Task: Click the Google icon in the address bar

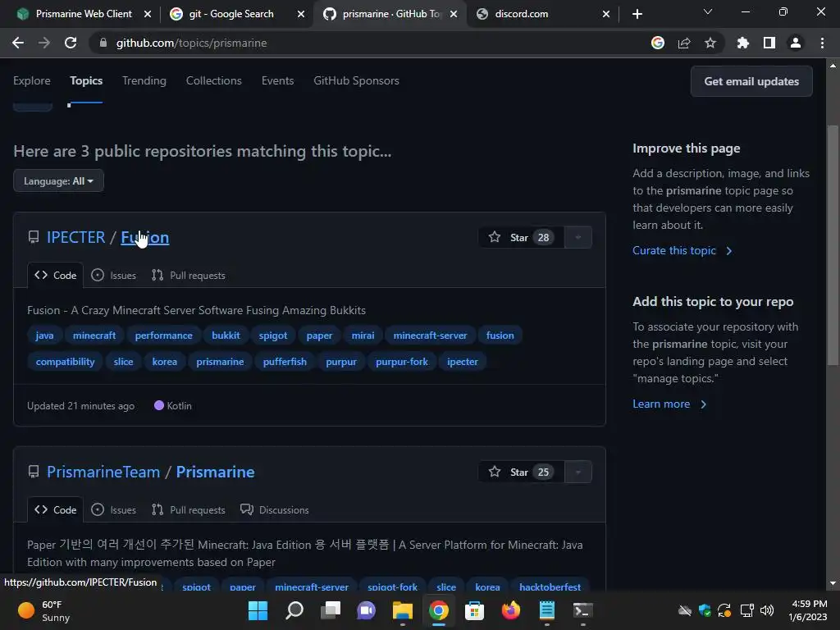Action: 657,43
